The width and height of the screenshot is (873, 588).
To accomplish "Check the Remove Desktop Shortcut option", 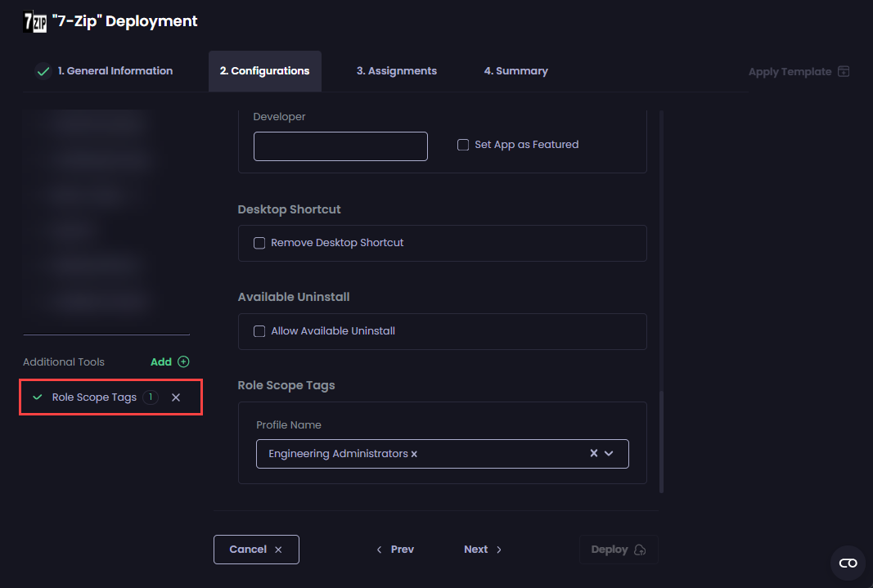I will click(259, 242).
